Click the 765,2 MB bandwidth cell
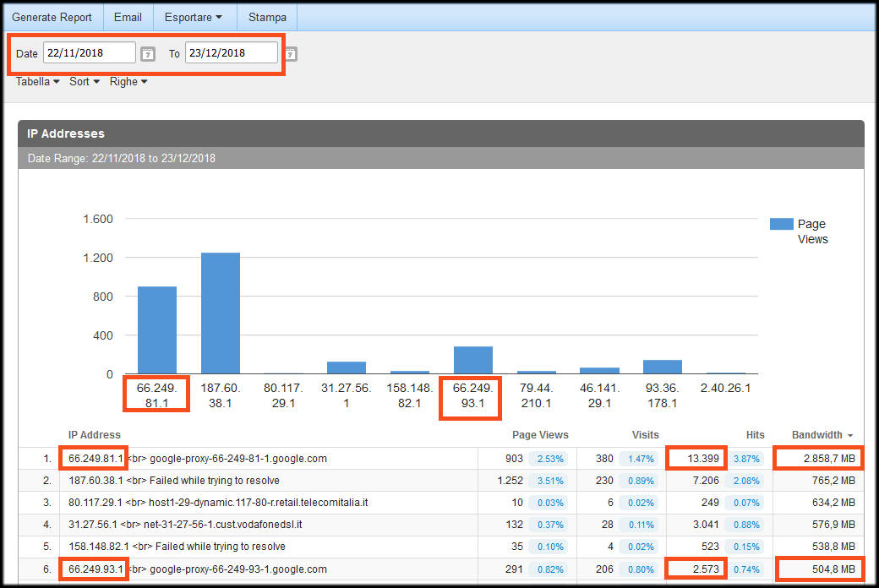879x588 pixels. (833, 481)
